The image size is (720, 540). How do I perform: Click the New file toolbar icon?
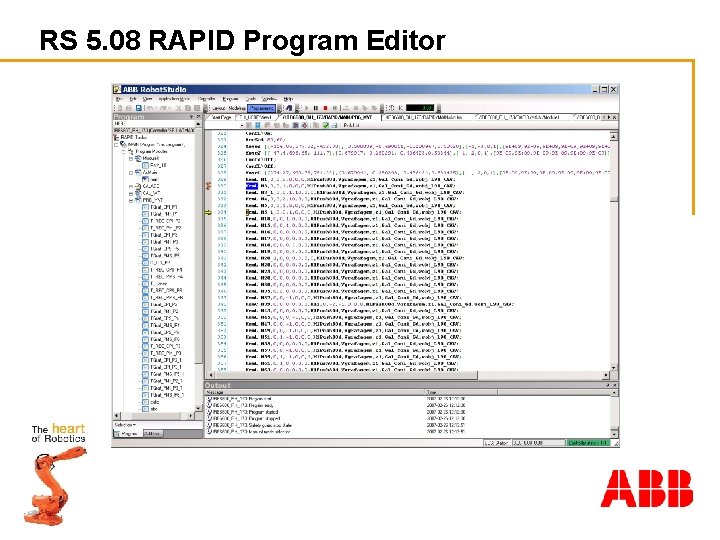[x=120, y=108]
